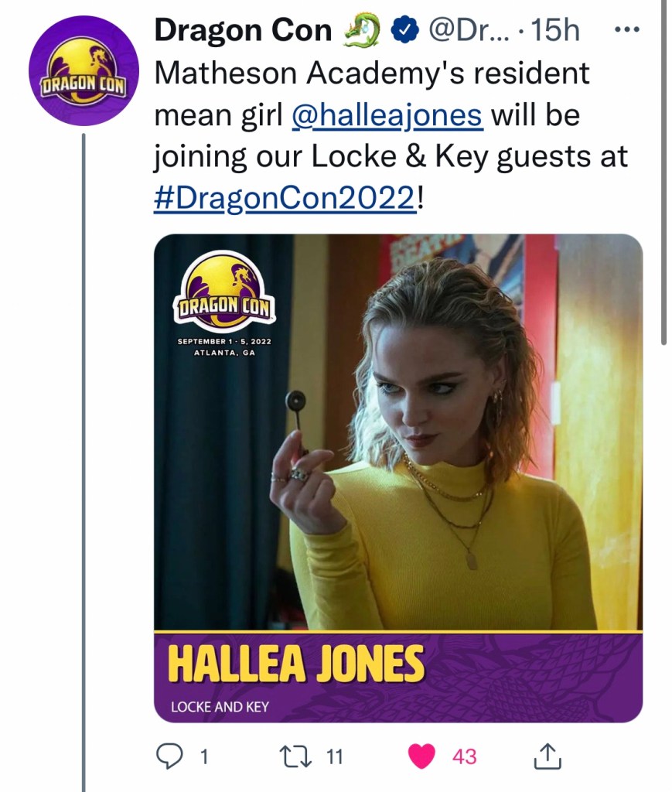Screen dimensions: 672x792
Task: Open the three-dot more options menu
Action: (627, 30)
